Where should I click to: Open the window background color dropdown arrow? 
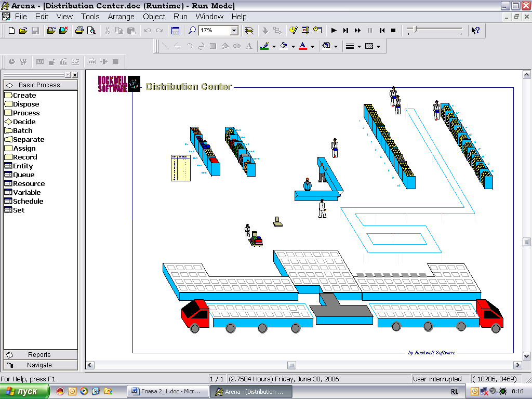336,46
